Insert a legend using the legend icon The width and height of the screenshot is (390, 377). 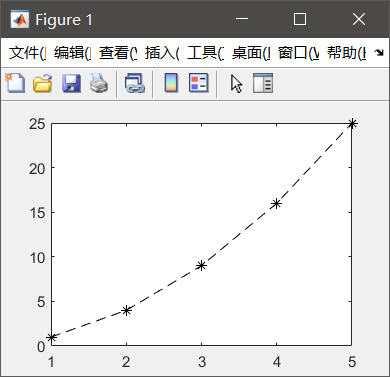pyautogui.click(x=199, y=83)
